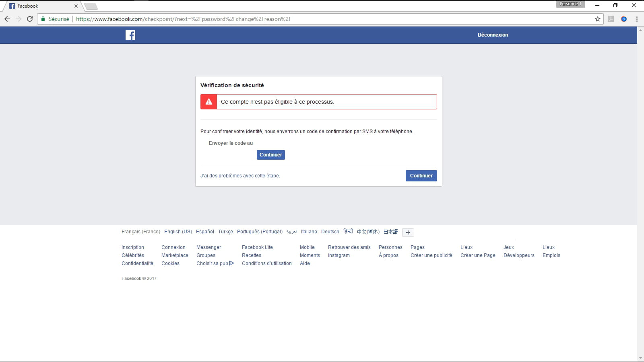Show more languages with the plus button
The width and height of the screenshot is (644, 362).
click(408, 232)
